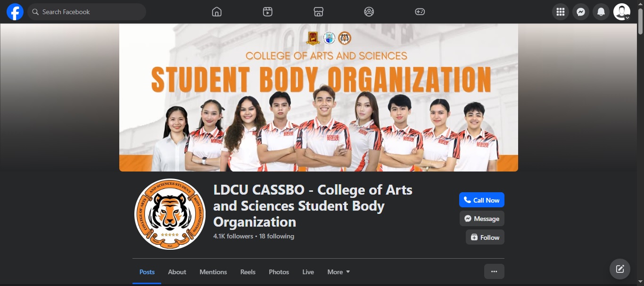Open the page profile picture tiger logo
The image size is (644, 286).
(170, 214)
